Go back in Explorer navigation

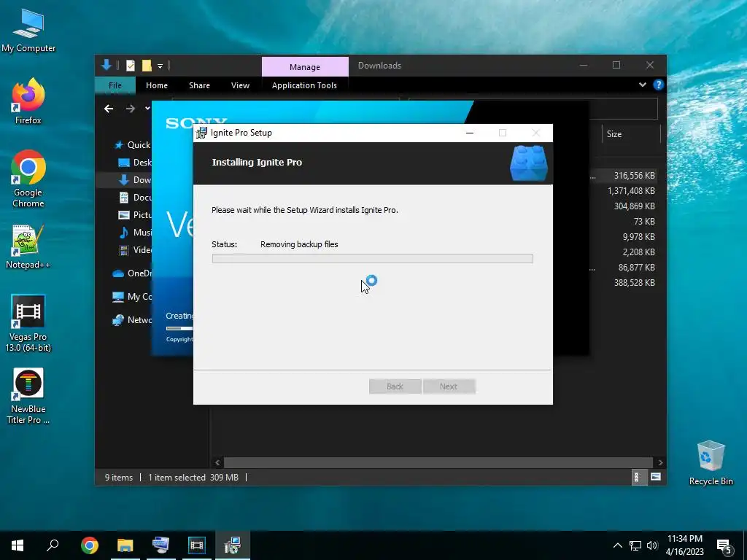[x=109, y=109]
